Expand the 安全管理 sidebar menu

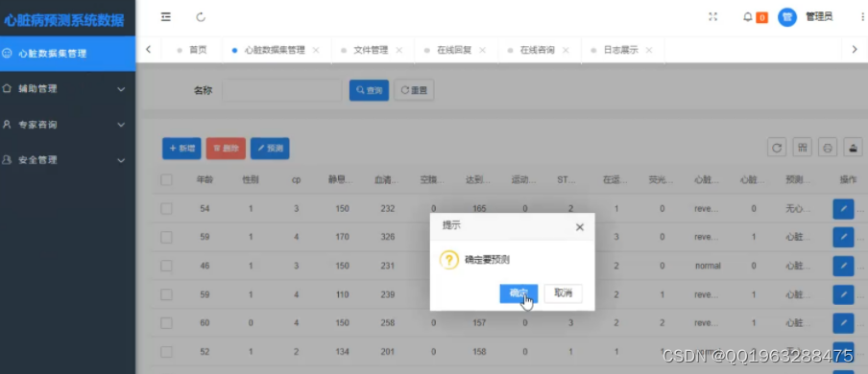67,160
